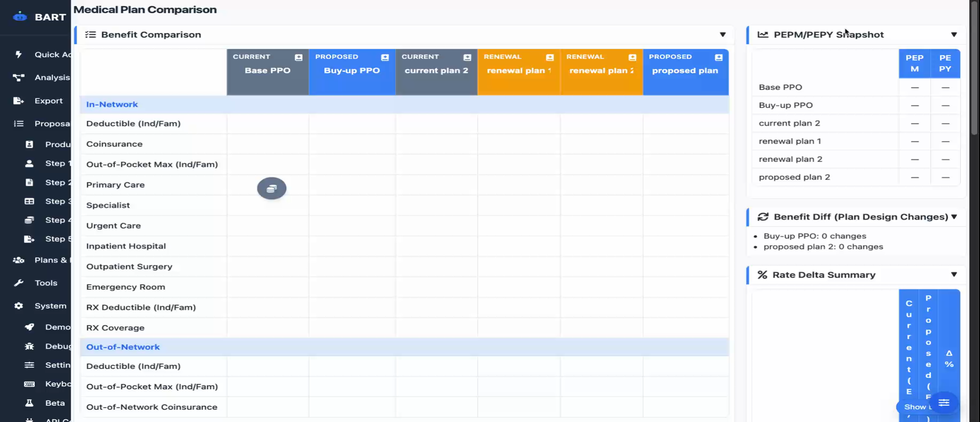Click 'renewal plan 1' row in PEPM/PEPY snapshot
The image size is (980, 422).
[x=855, y=141]
